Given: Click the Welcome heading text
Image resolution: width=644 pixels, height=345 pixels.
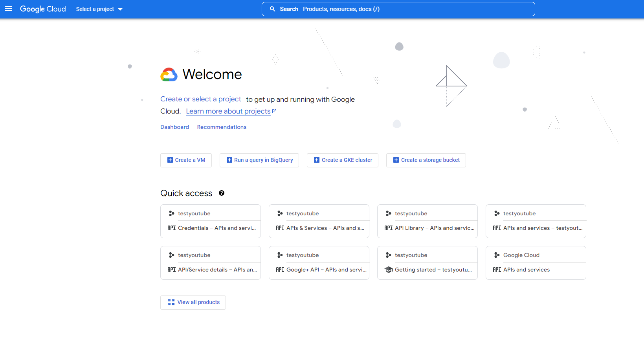Looking at the screenshot, I should pyautogui.click(x=212, y=74).
